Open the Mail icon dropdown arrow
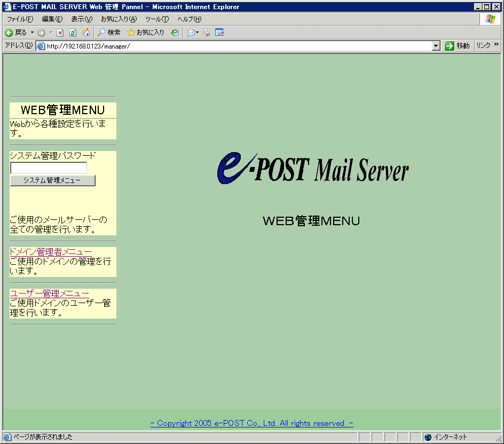This screenshot has height=444, width=504. [x=198, y=33]
